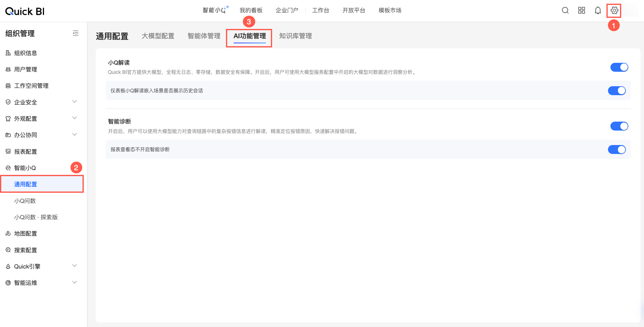Click the 用户管理 people icon
644x327 pixels.
tap(8, 69)
